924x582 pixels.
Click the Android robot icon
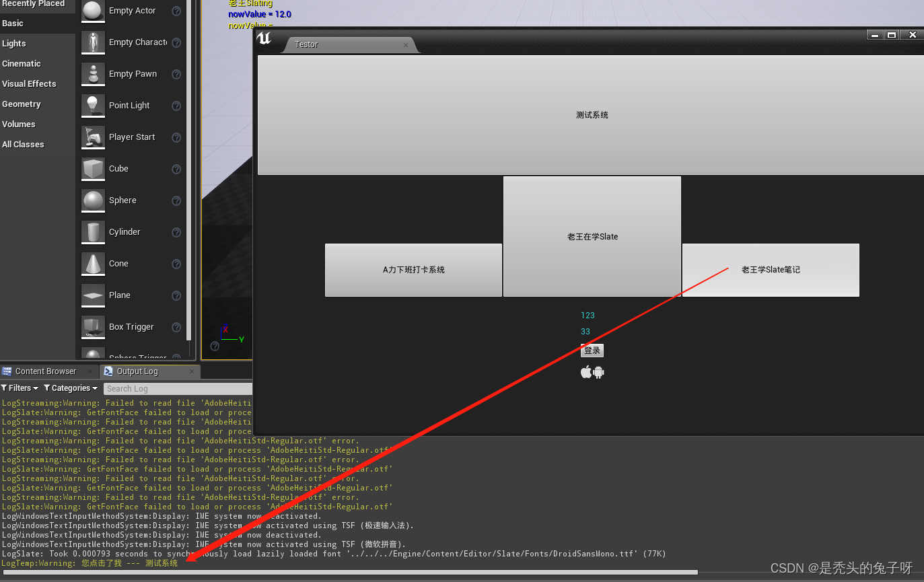pyautogui.click(x=598, y=372)
